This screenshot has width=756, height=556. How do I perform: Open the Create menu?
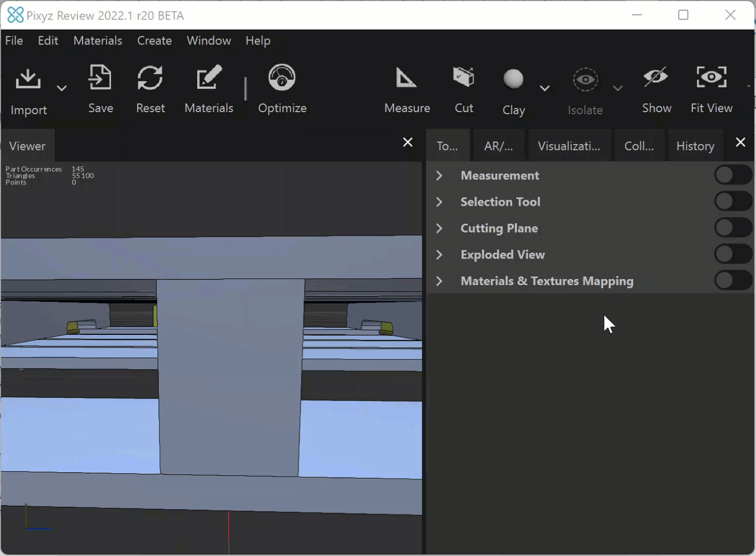tap(154, 40)
